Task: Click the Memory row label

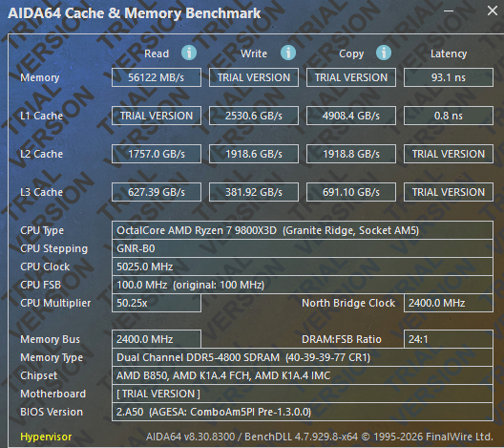Action: [39, 77]
